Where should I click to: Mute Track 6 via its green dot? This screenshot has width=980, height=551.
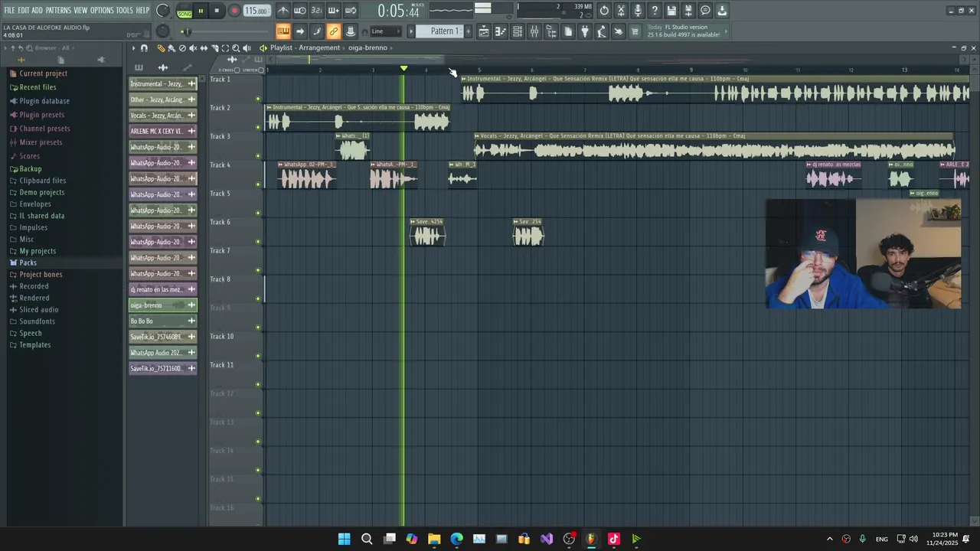258,242
